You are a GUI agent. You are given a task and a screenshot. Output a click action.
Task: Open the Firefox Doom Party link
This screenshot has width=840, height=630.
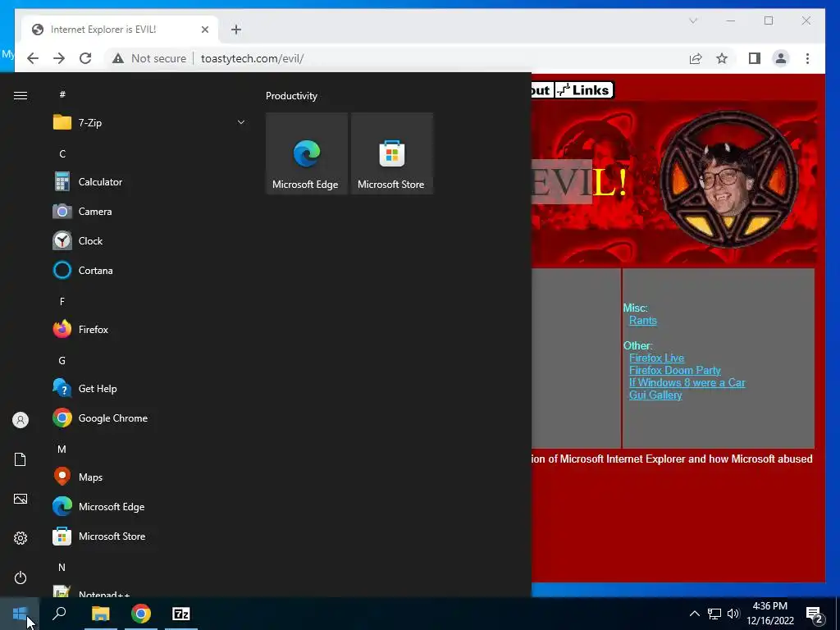tap(675, 370)
